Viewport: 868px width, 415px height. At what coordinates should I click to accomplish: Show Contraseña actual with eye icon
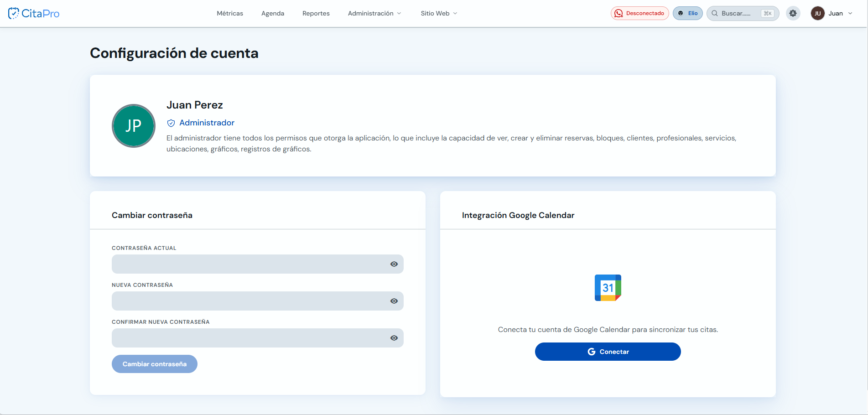point(394,264)
